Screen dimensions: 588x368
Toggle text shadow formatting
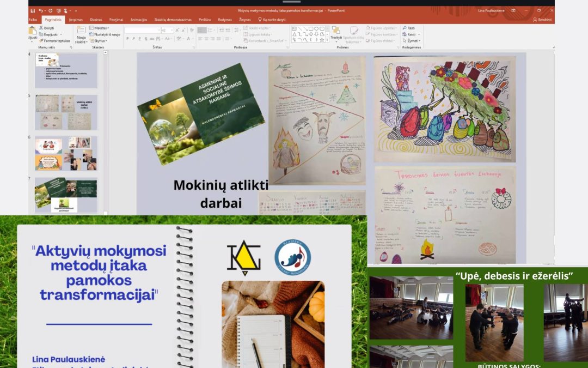(145, 38)
